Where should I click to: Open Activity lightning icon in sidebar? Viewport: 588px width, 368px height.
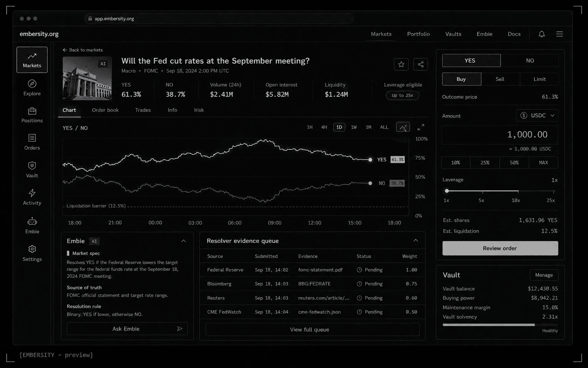pos(32,193)
